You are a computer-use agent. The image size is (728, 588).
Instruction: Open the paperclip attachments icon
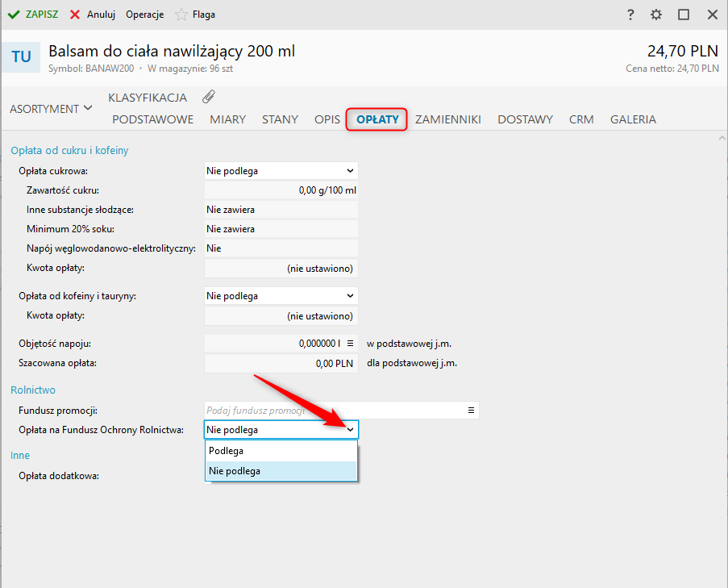click(209, 97)
